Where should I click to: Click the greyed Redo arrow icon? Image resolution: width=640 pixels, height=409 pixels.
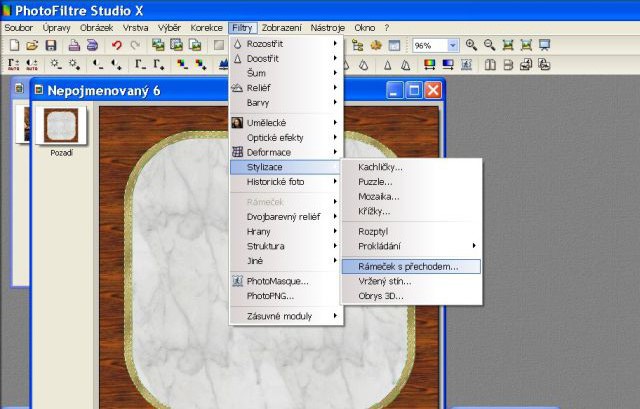[x=135, y=45]
